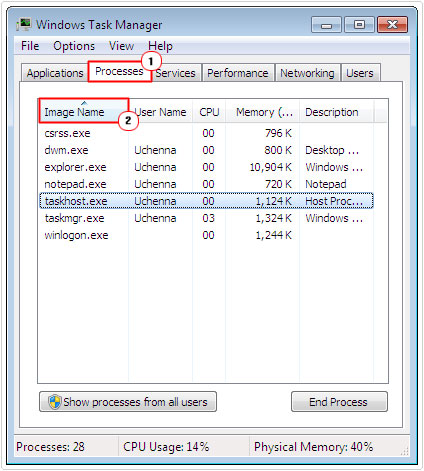The width and height of the screenshot is (424, 471).
Task: Switch to the Performance tab
Action: 238,73
